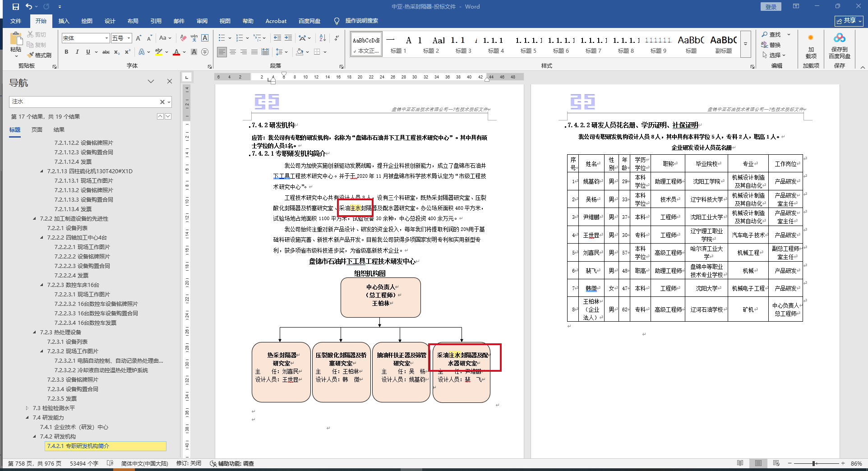868x471 pixels.
Task: Expand the 7.3 检验检测水平 heading
Action: pyautogui.click(x=28, y=408)
